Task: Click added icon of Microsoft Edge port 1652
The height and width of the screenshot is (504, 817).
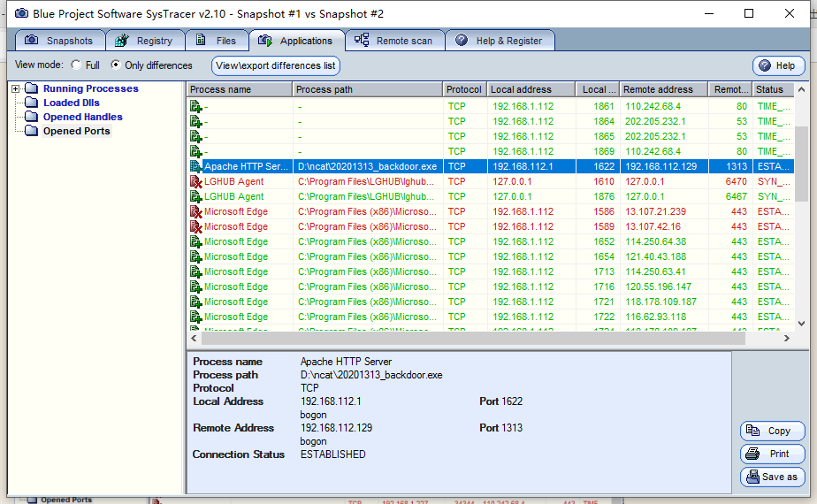Action: (x=196, y=242)
